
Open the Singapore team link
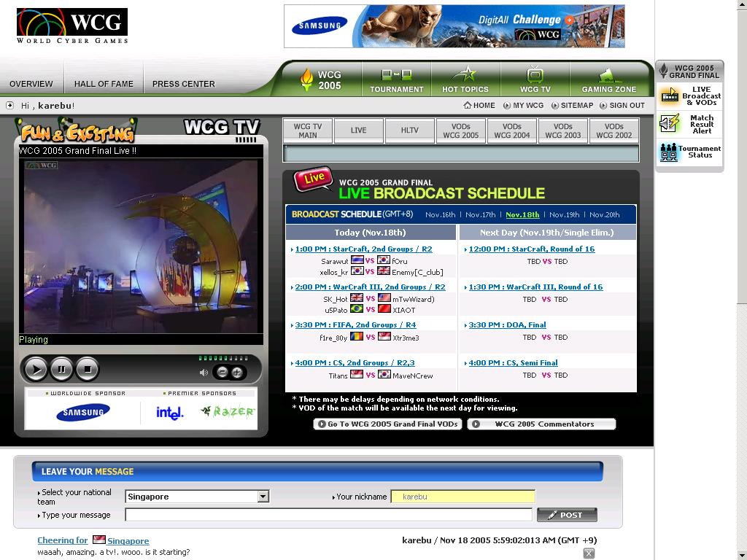[x=128, y=541]
